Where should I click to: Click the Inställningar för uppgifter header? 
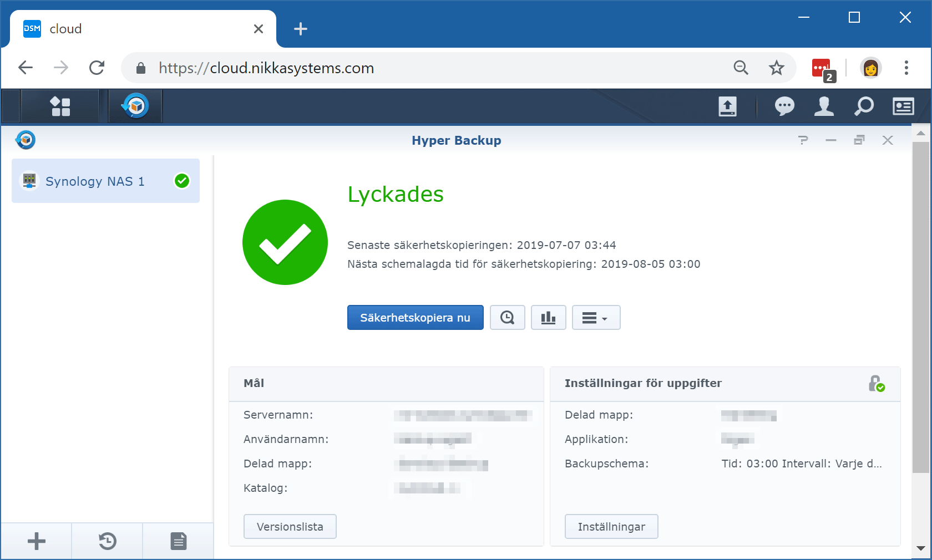[725, 384]
